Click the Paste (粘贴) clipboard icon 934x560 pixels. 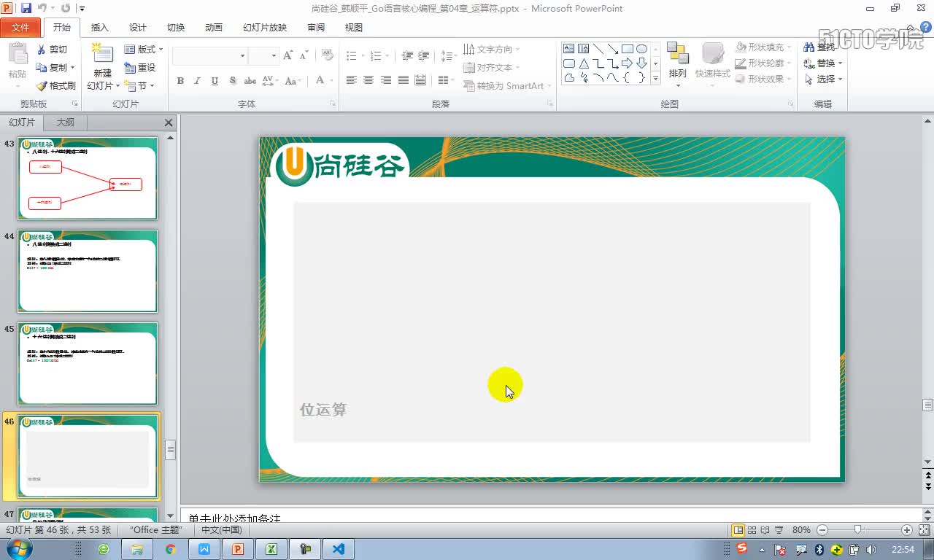(18, 55)
